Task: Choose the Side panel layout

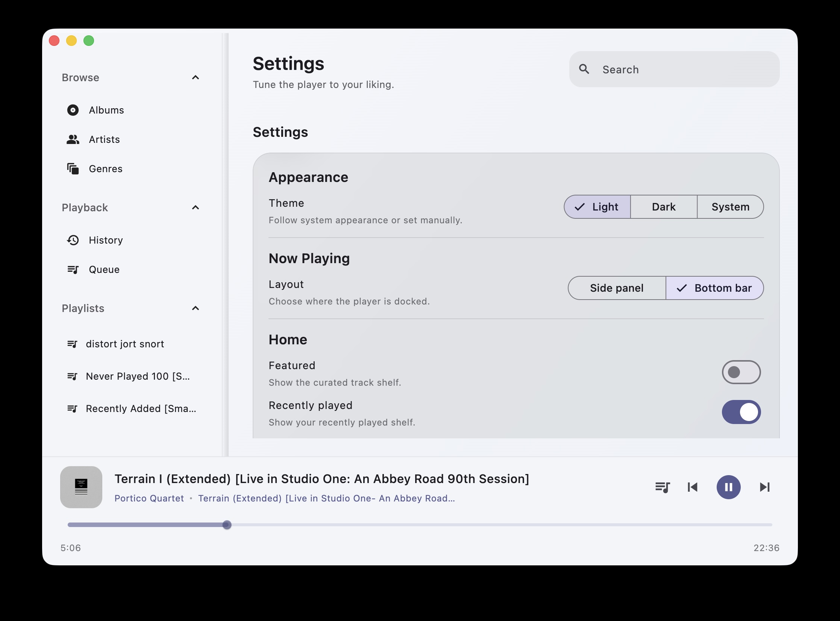Action: (x=617, y=288)
